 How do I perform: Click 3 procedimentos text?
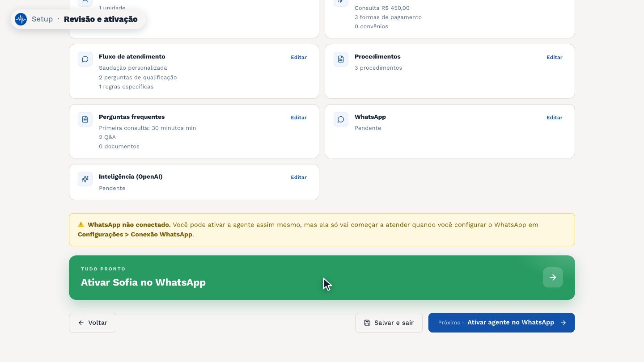pos(378,68)
